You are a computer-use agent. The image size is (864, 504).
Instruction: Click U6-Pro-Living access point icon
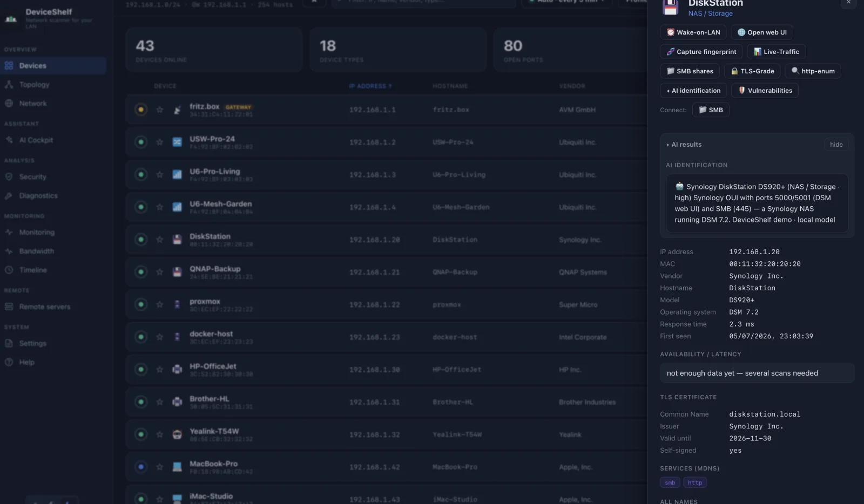coord(177,175)
